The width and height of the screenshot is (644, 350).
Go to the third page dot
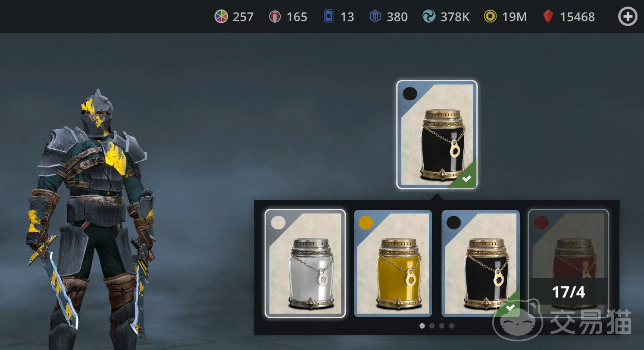[x=442, y=326]
